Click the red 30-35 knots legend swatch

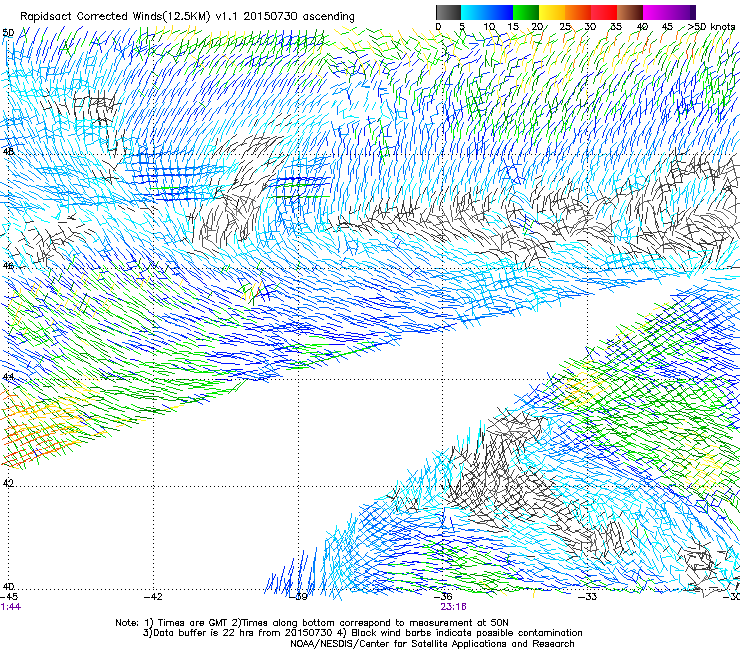point(604,12)
